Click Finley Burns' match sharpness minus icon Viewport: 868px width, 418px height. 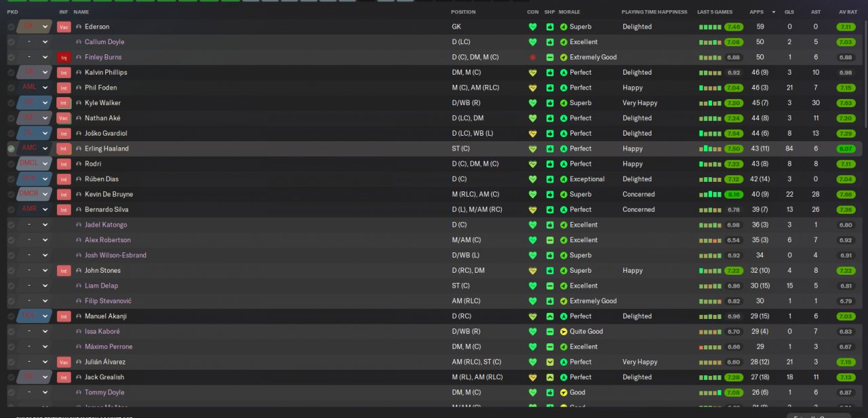[x=550, y=58]
